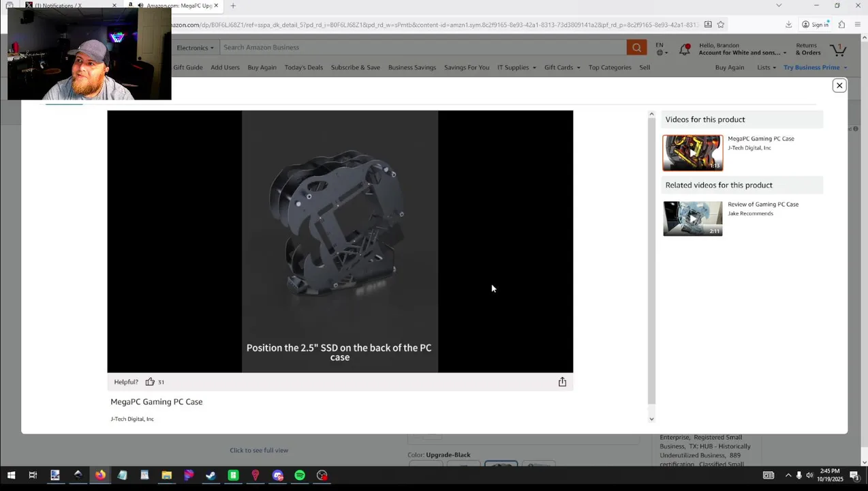Image resolution: width=868 pixels, height=491 pixels.
Task: Close the Amazon MegaPC browser tab
Action: pos(217,5)
